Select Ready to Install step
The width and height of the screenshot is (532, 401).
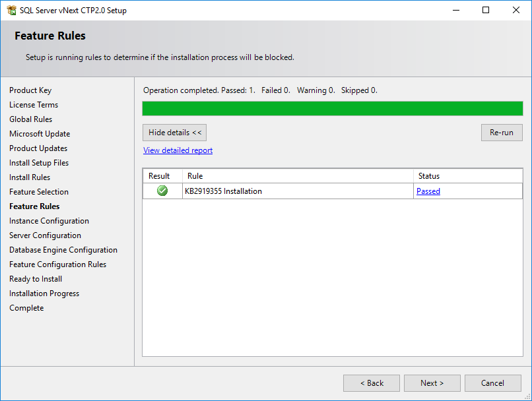point(36,279)
